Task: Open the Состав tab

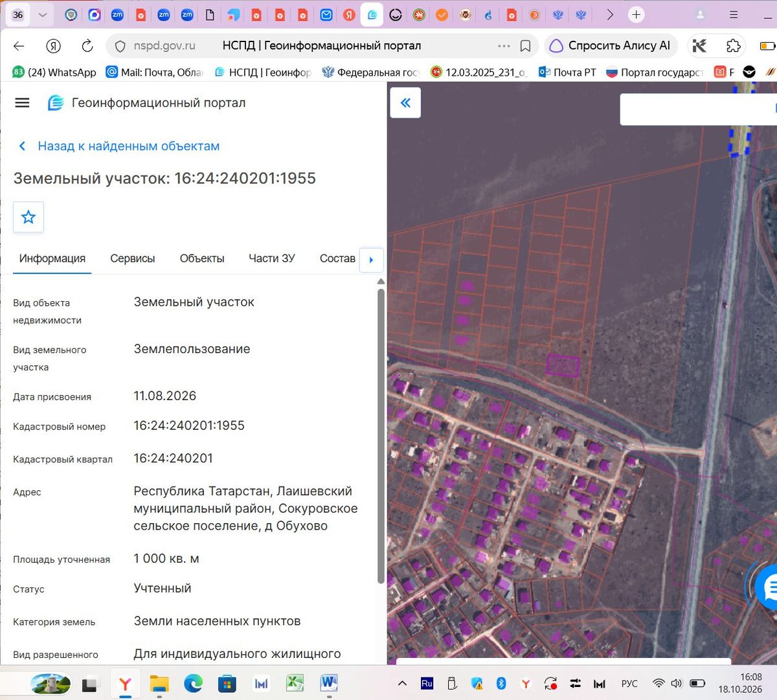Action: (x=337, y=258)
